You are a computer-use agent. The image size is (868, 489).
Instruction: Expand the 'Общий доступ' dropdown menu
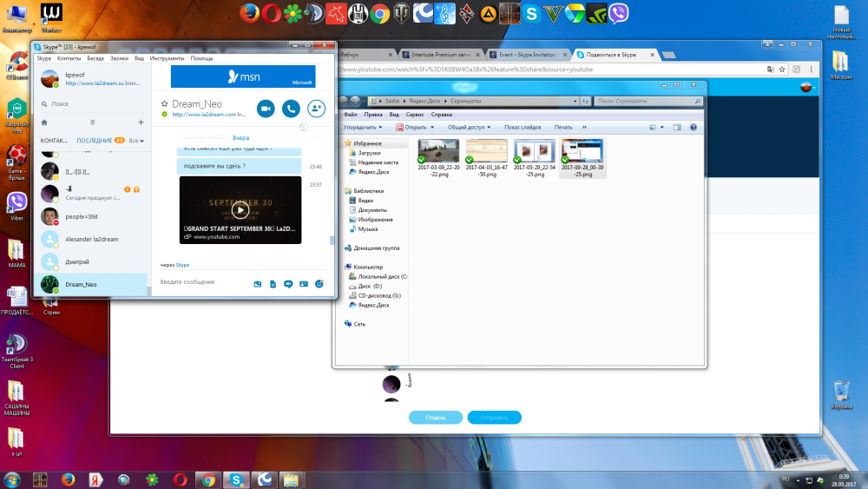470,127
